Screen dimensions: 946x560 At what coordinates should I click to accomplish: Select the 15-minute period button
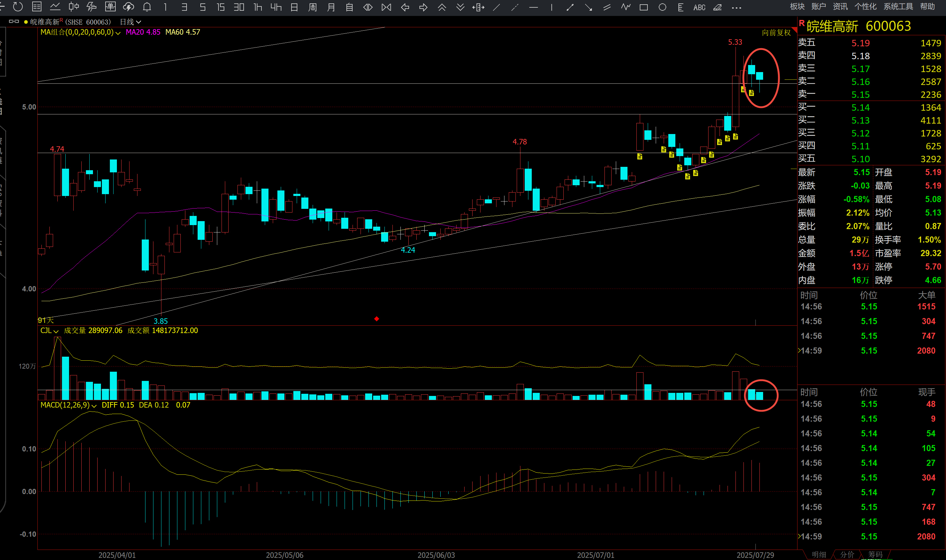[221, 7]
